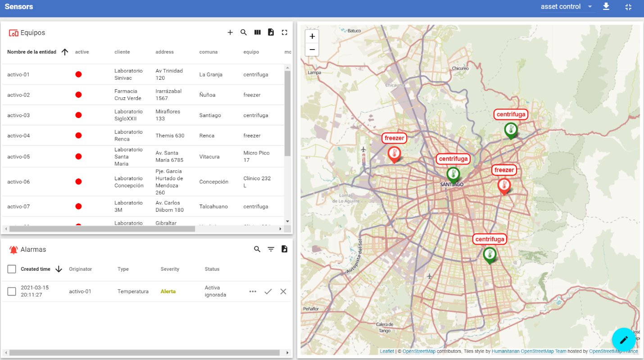Select all alarms with header checkbox
Screen dimensions: 644x360
pos(12,269)
